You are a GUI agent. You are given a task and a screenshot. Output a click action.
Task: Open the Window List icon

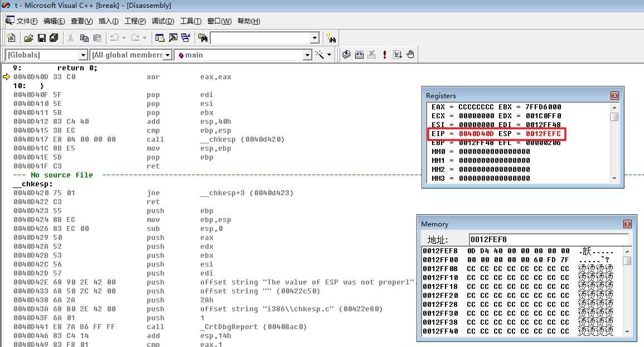pyautogui.click(x=186, y=38)
